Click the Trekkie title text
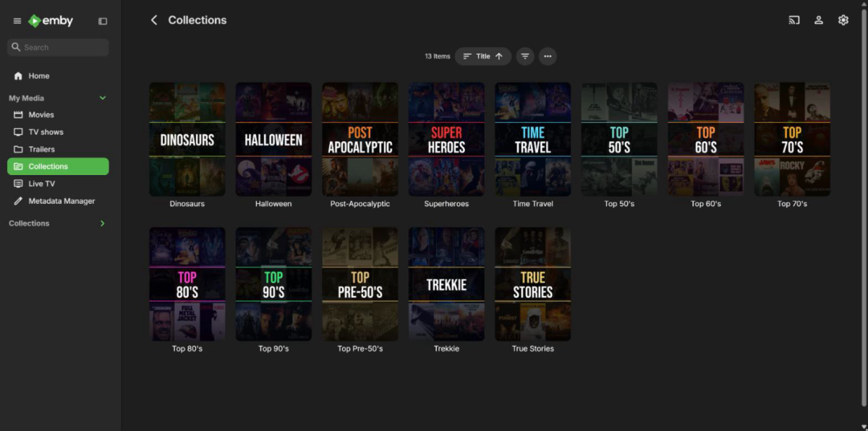Image resolution: width=868 pixels, height=431 pixels. [446, 349]
